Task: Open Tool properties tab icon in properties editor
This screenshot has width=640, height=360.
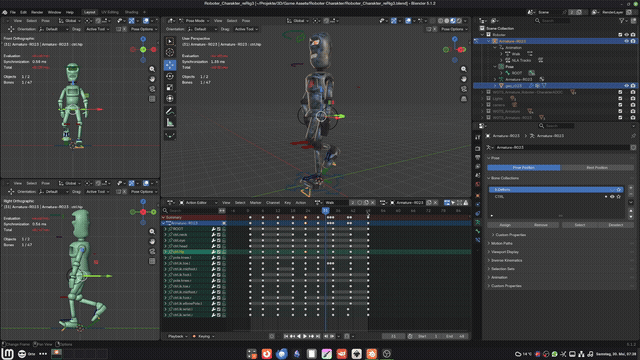Action: (x=478, y=137)
